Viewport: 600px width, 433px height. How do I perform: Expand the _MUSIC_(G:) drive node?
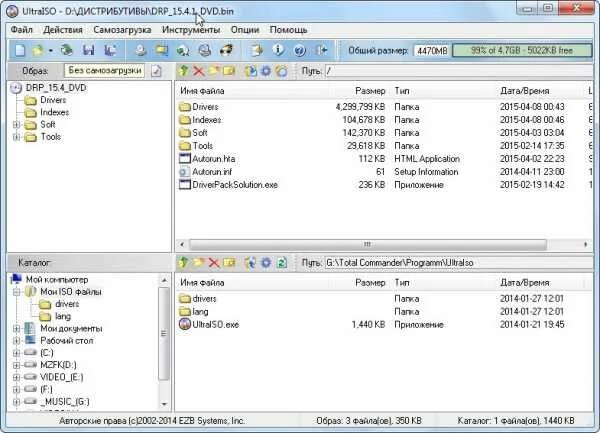pyautogui.click(x=16, y=402)
